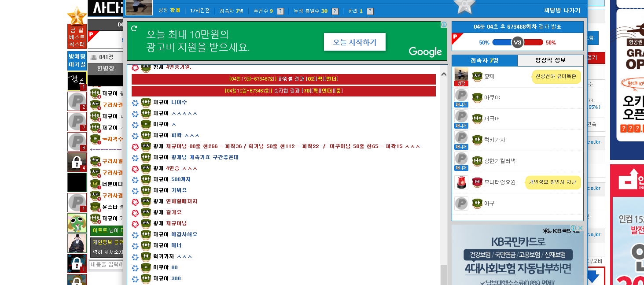The width and height of the screenshot is (644, 285).
Task: Click the message input field 내용을 입력
Action: 106,265
